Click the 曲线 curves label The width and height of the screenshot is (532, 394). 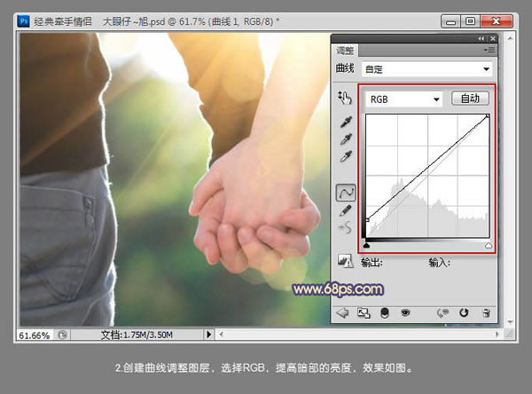pyautogui.click(x=345, y=68)
